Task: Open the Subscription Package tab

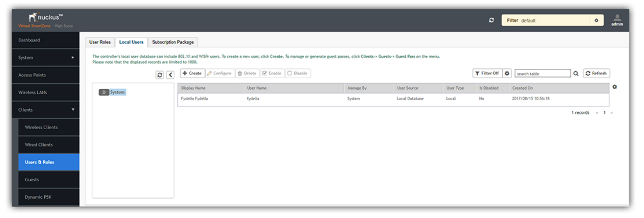Action: pos(173,42)
